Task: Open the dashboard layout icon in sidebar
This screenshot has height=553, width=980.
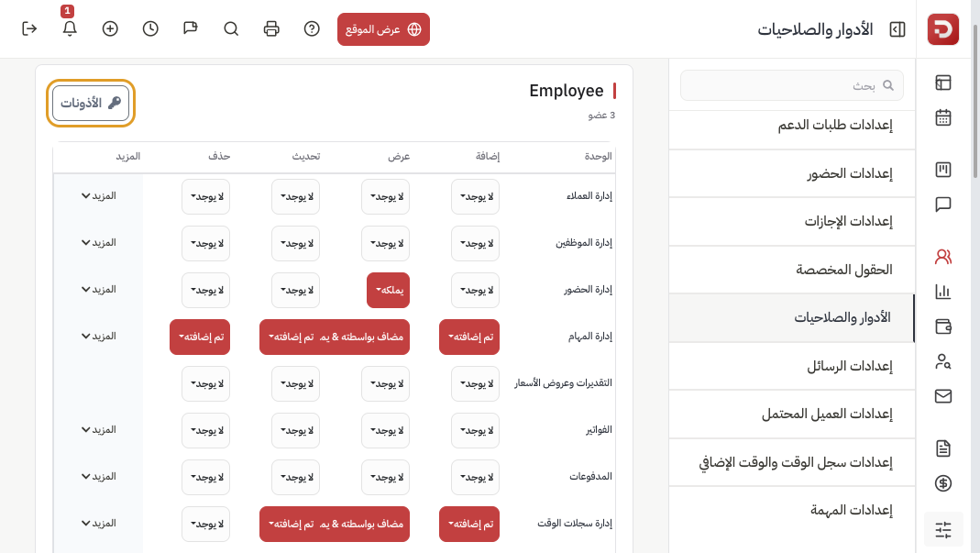Action: [x=943, y=83]
